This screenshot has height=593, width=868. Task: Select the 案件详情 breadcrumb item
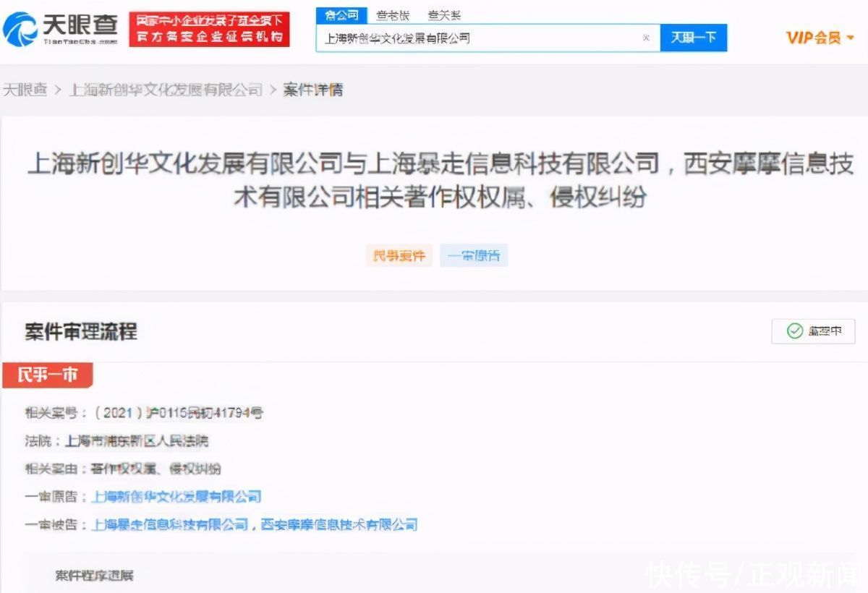point(313,90)
